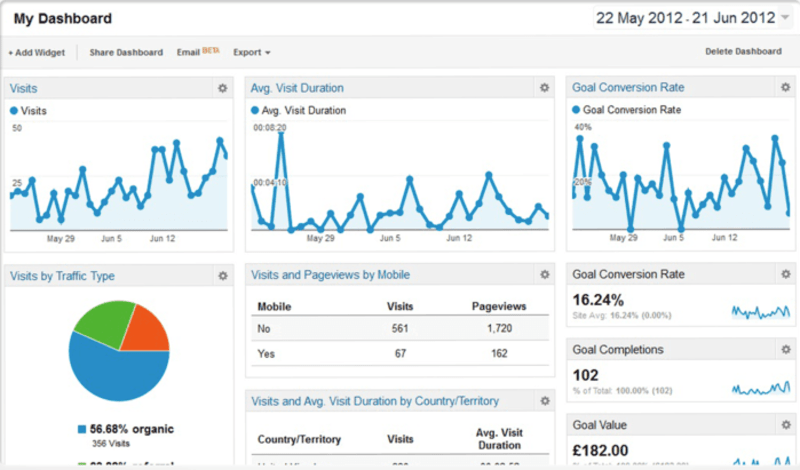Open the Avg. Visit Duration widget title link
This screenshot has width=800, height=470.
[297, 88]
